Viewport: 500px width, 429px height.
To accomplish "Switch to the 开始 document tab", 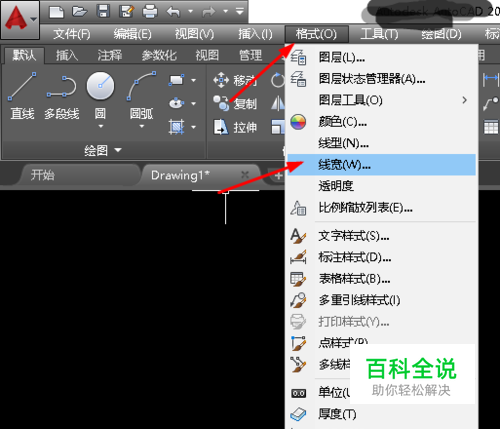I will (x=43, y=175).
